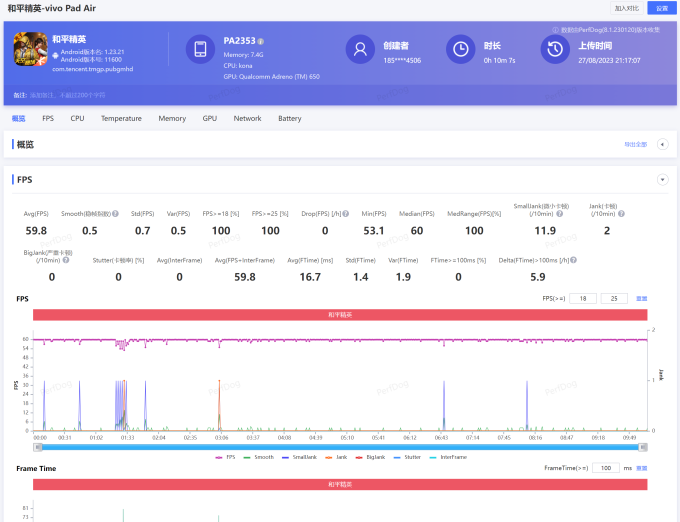This screenshot has height=522, width=680.
Task: Switch to the 概览 tab
Action: 19,118
